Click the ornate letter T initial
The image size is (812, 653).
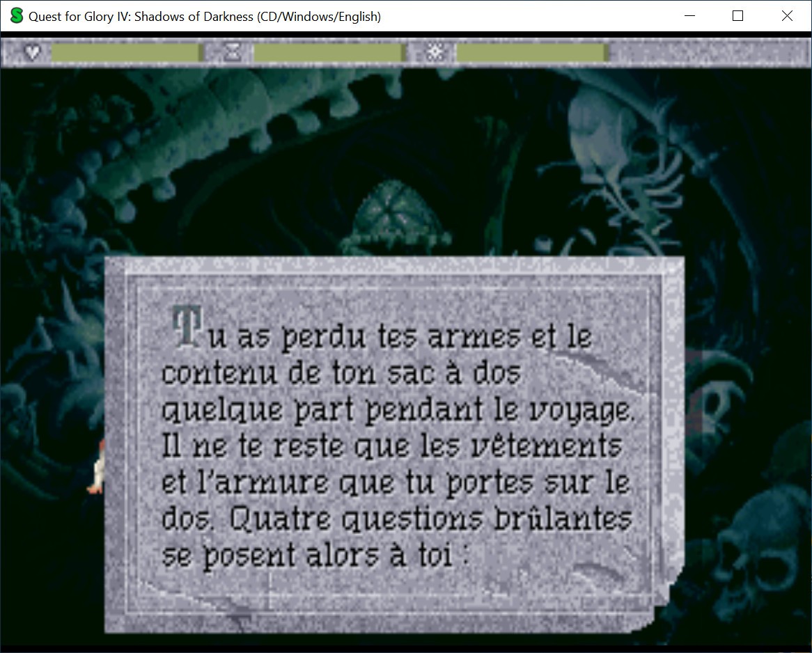(187, 326)
